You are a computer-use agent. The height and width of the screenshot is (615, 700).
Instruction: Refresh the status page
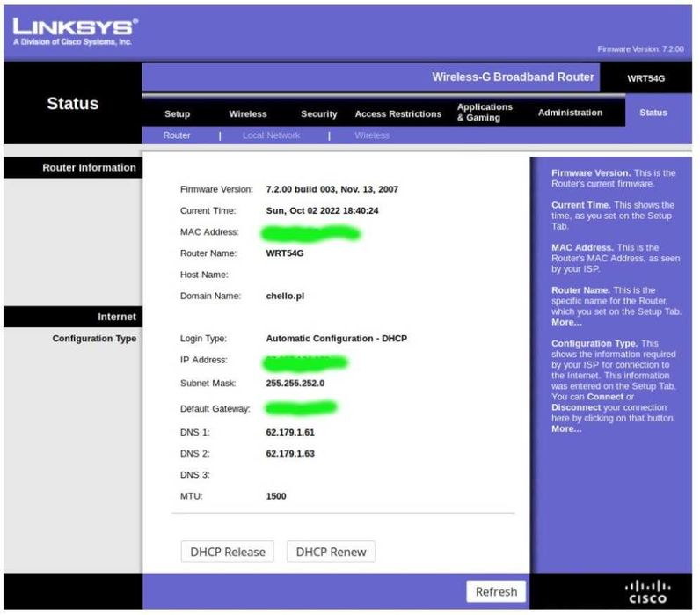(496, 592)
